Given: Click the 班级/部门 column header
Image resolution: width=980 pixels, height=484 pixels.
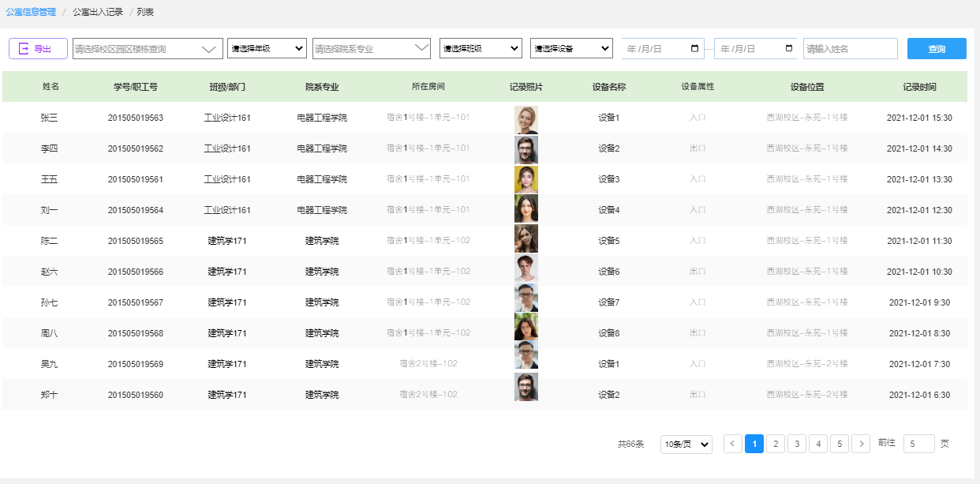Looking at the screenshot, I should coord(227,87).
